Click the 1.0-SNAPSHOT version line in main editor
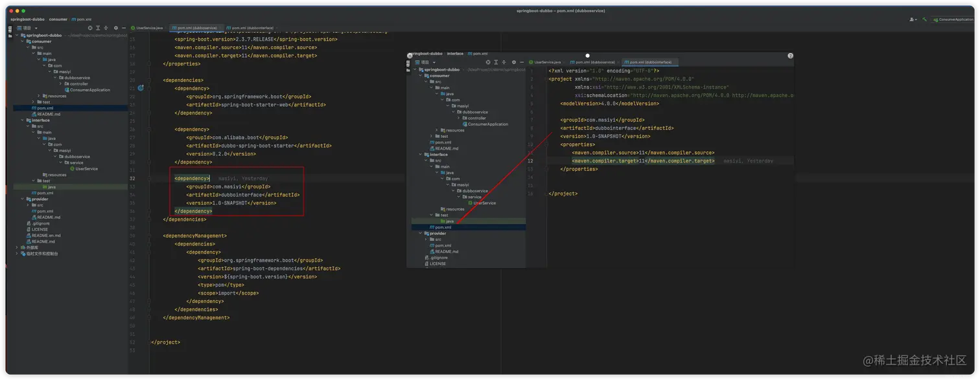The image size is (980, 380). point(231,203)
